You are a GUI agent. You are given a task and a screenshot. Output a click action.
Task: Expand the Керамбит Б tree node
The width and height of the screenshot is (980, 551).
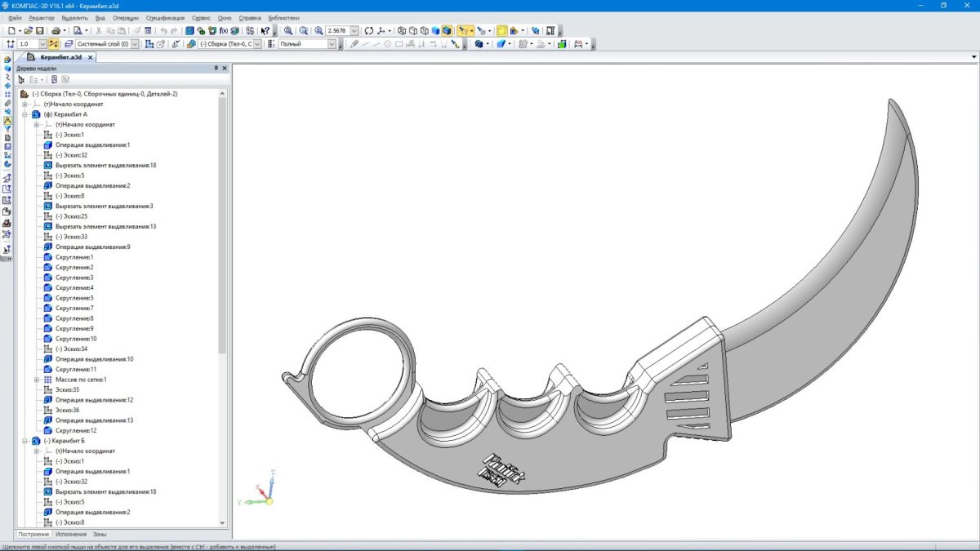(x=25, y=441)
